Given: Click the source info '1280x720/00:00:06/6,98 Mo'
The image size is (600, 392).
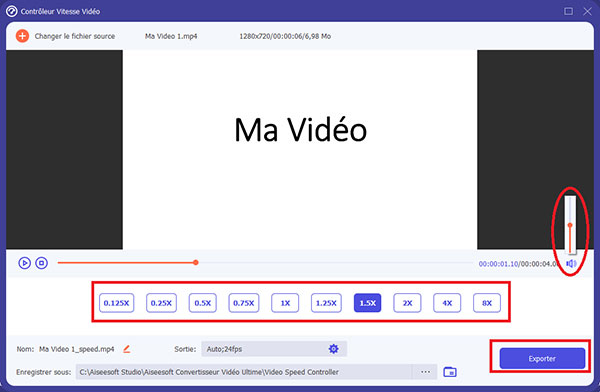Looking at the screenshot, I should pyautogui.click(x=285, y=36).
